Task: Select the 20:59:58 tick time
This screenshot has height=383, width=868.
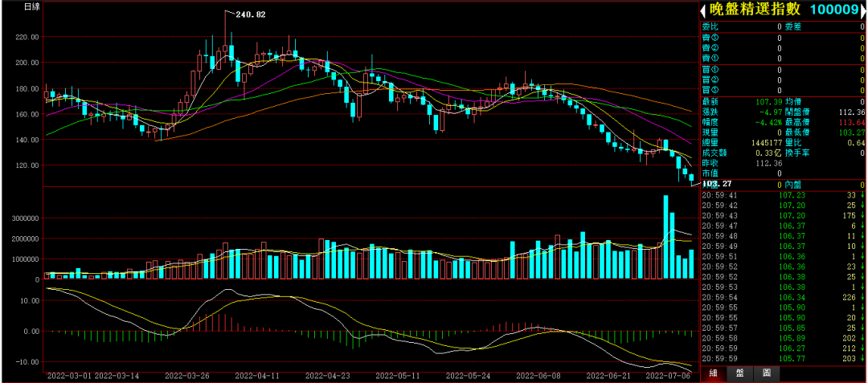Action: (719, 339)
